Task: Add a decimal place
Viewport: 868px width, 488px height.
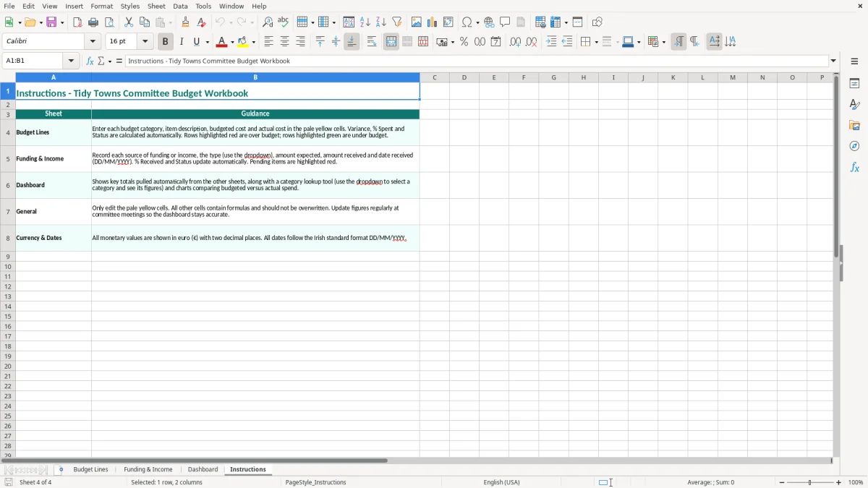Action: coord(516,42)
